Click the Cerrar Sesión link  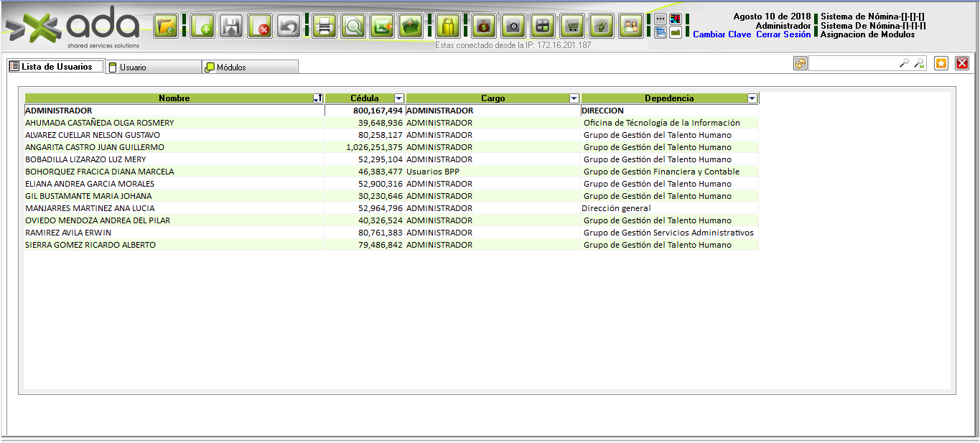[783, 34]
